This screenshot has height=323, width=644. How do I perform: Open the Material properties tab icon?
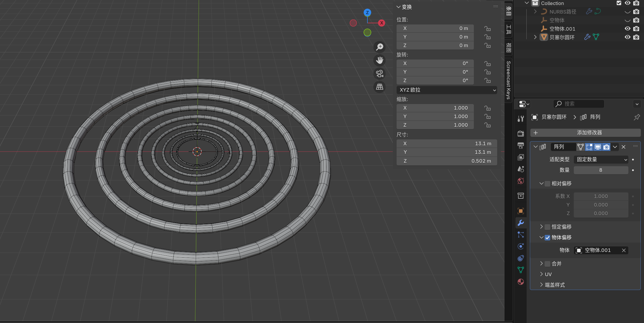[521, 282]
